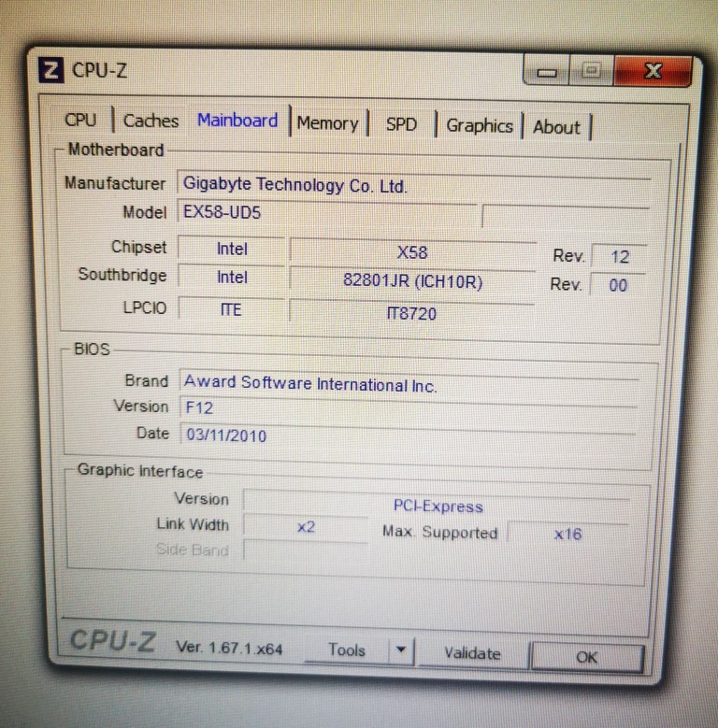Viewport: 718px width, 728px height.
Task: Click the OK button
Action: (587, 656)
